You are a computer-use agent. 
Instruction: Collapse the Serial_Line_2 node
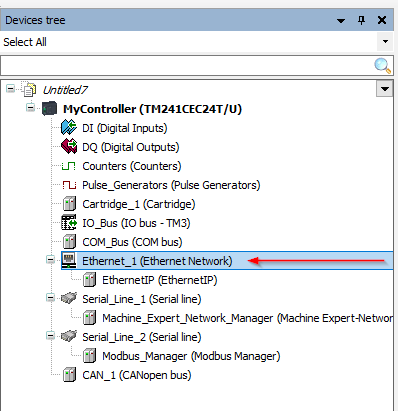[x=50, y=336]
